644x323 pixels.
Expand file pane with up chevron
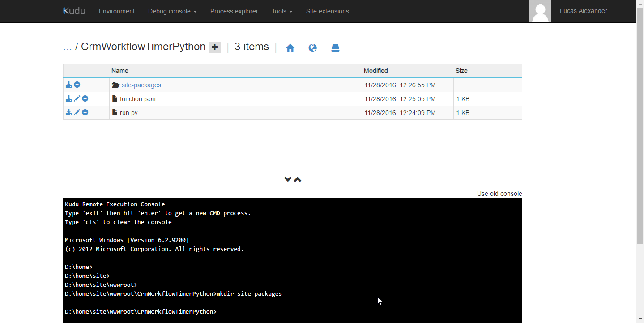[298, 179]
